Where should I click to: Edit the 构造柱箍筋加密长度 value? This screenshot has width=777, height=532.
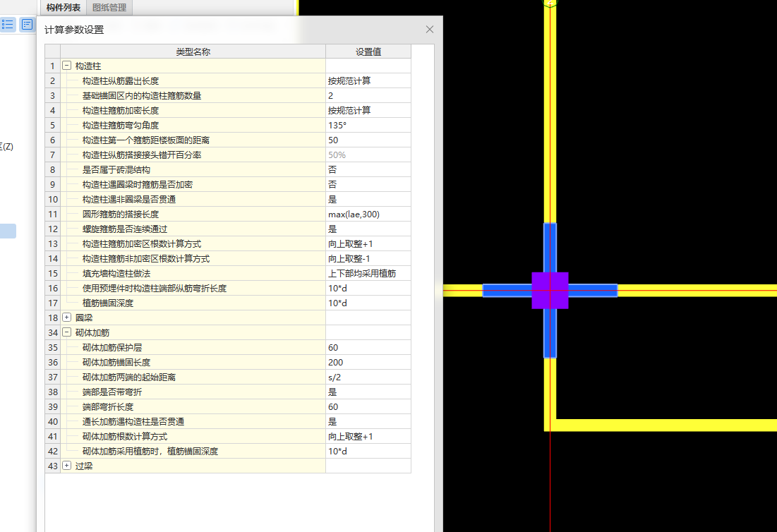[368, 111]
